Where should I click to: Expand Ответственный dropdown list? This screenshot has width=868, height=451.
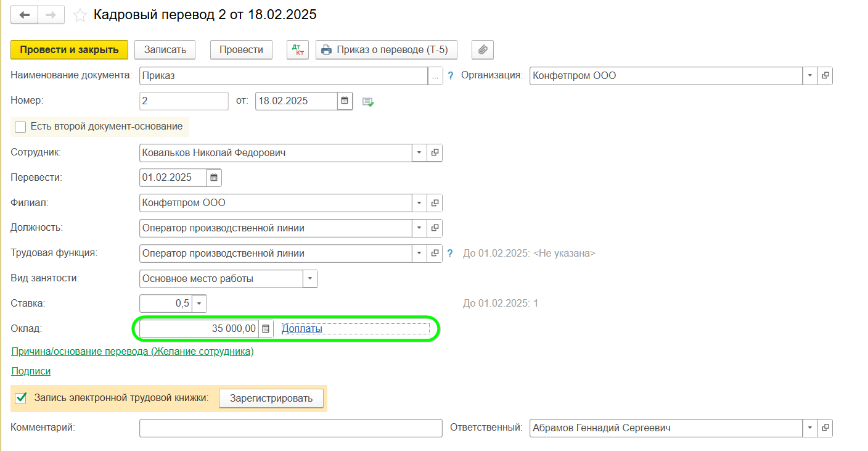click(810, 428)
